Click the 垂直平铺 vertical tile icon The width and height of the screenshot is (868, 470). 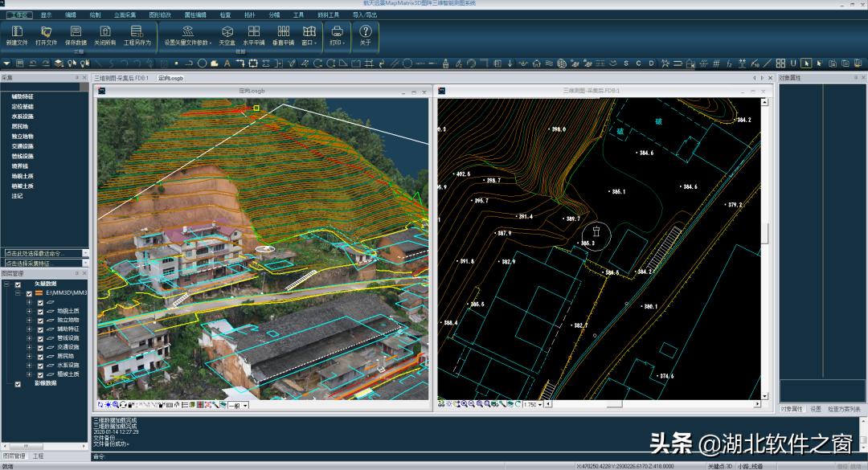pyautogui.click(x=283, y=32)
